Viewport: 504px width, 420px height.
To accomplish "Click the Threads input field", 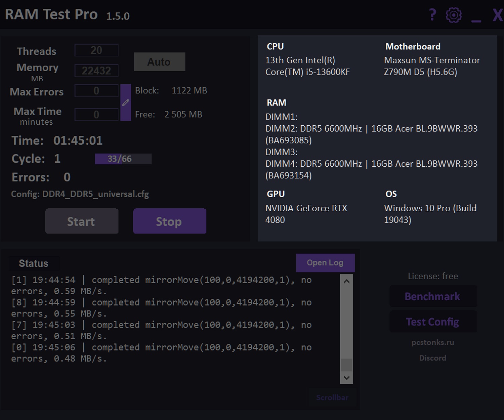I will point(96,50).
